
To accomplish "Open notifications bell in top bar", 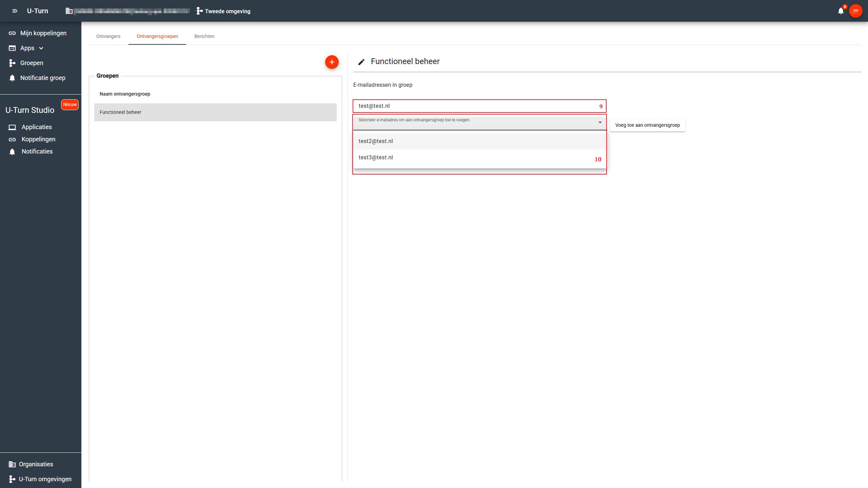I will tap(841, 11).
